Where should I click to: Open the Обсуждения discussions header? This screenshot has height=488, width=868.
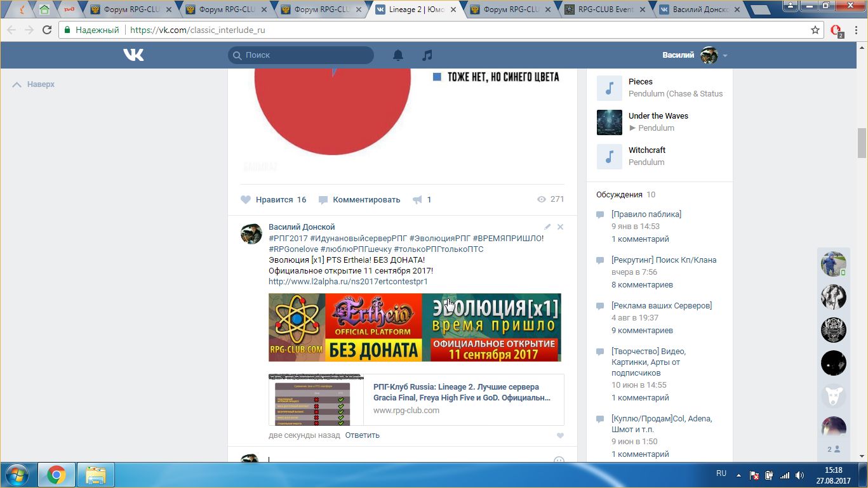pyautogui.click(x=619, y=195)
